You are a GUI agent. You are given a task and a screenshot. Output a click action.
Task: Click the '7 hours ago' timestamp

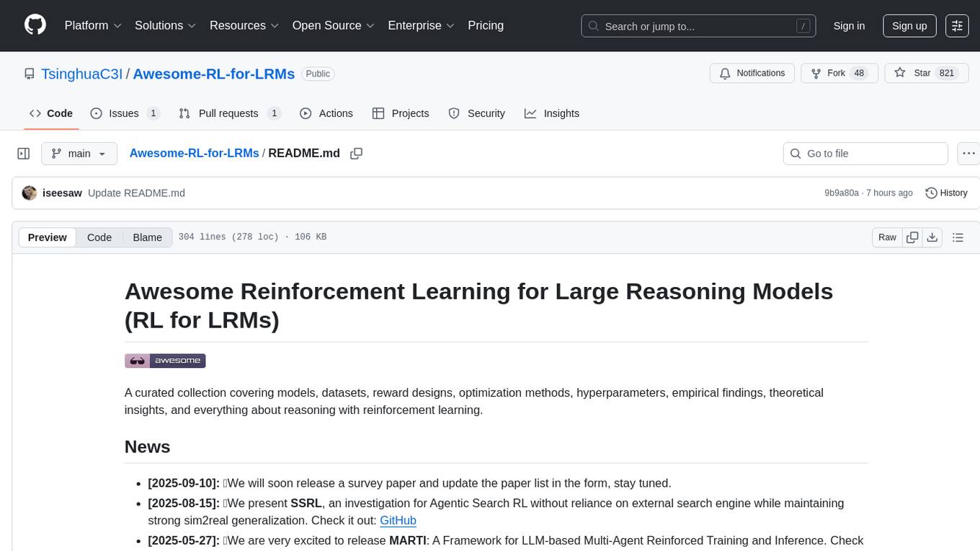tap(891, 193)
